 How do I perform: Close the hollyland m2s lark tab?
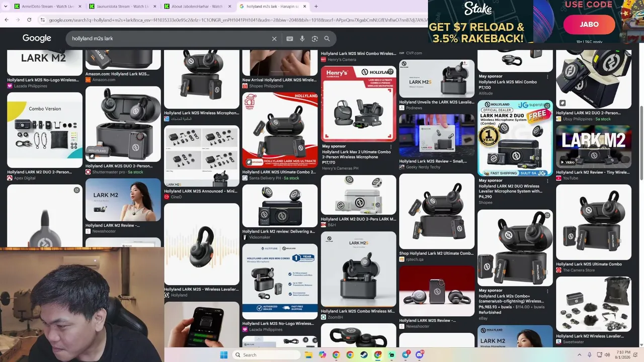click(x=304, y=7)
